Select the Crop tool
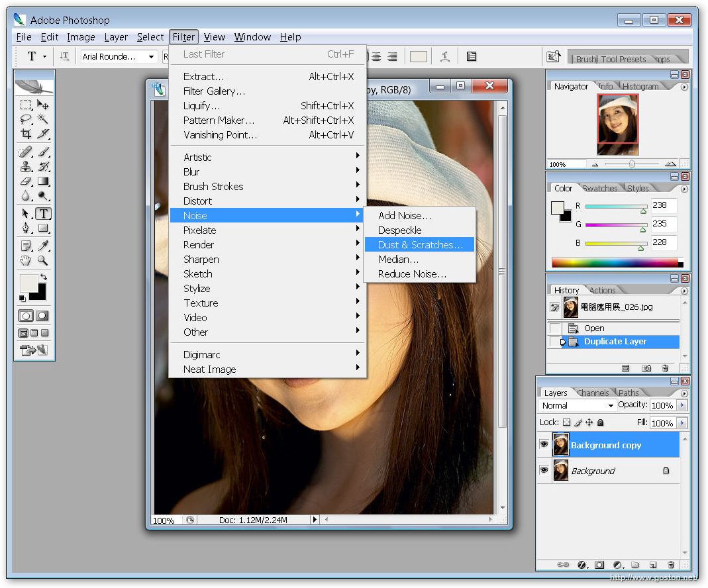 (x=26, y=134)
